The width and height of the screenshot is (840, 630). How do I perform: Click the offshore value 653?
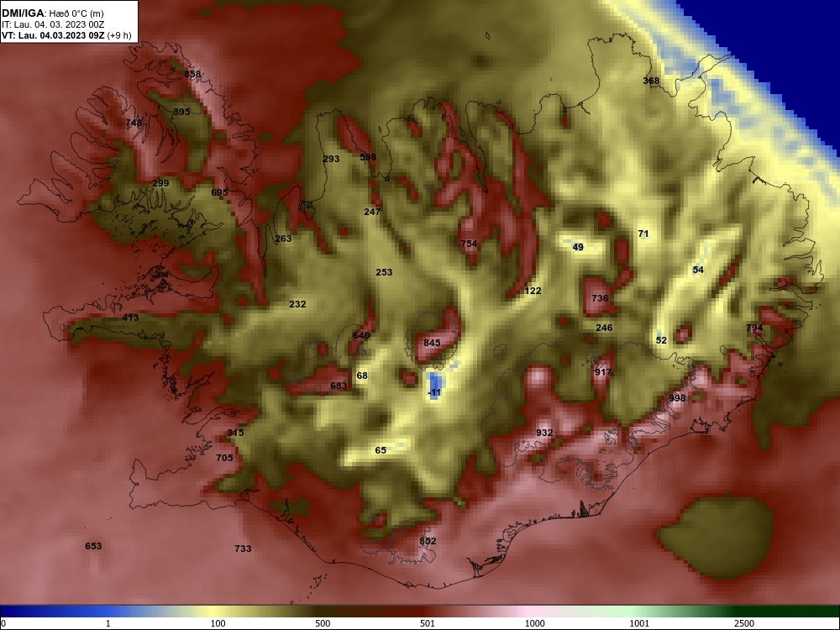[x=93, y=546]
